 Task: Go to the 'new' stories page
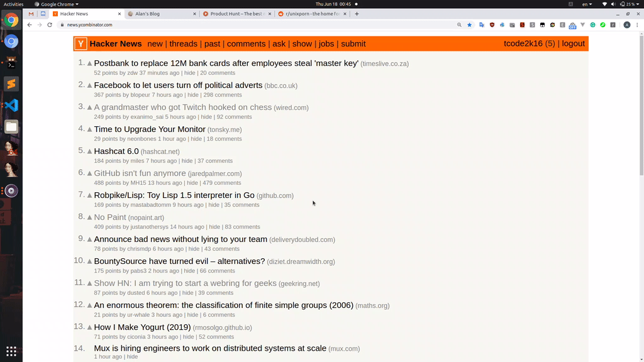click(x=155, y=44)
